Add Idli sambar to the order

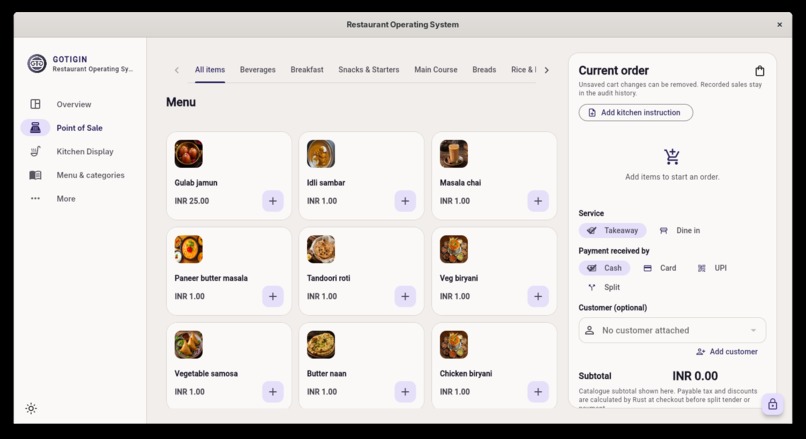tap(405, 201)
